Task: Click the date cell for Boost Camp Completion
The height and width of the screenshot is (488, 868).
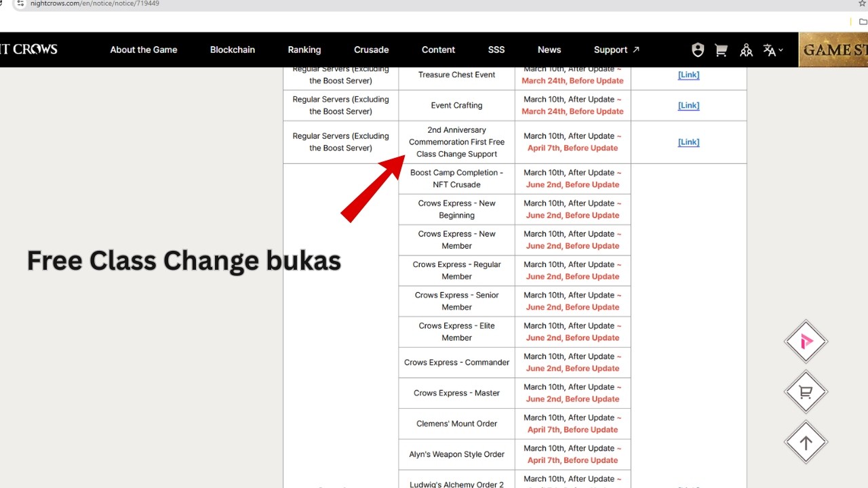Action: [573, 178]
